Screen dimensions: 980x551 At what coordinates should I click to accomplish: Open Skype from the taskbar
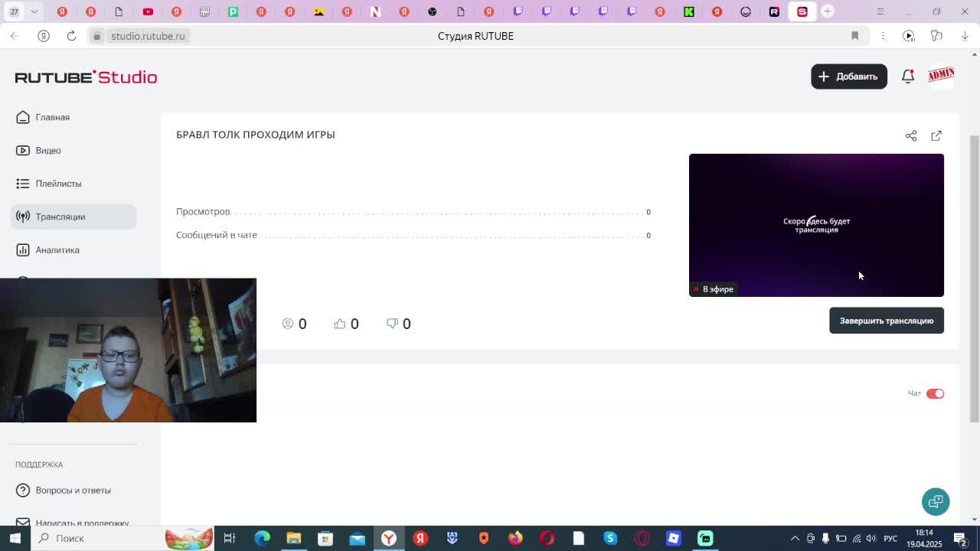pos(610,538)
